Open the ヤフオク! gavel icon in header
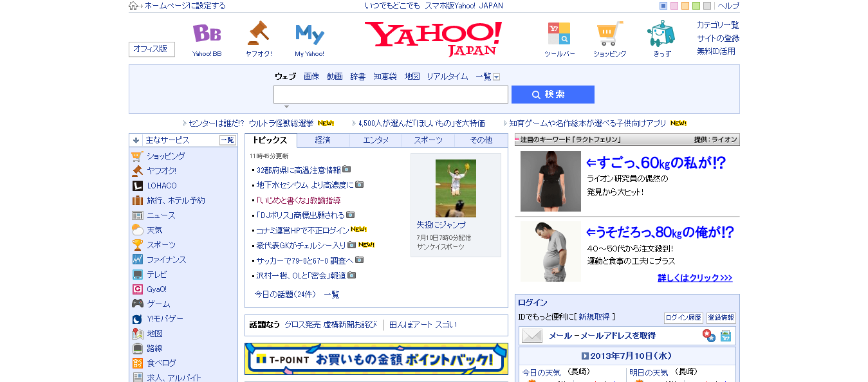868x382 pixels. tap(258, 33)
